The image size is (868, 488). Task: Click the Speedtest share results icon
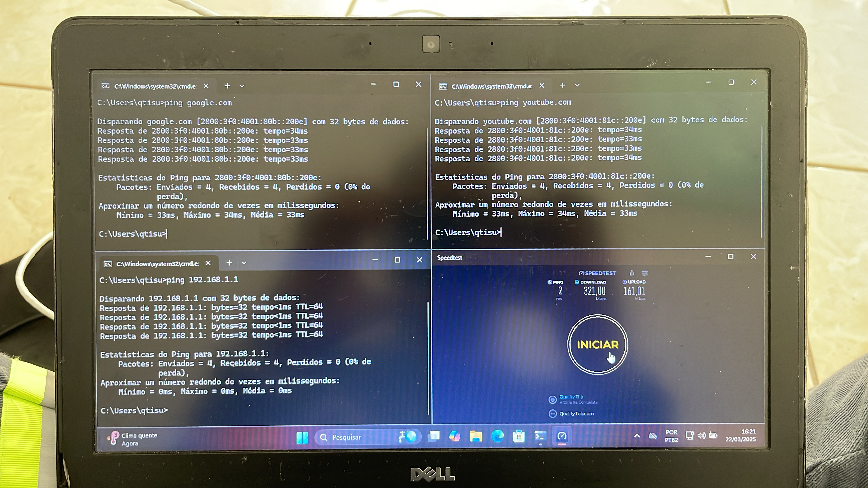pyautogui.click(x=632, y=273)
